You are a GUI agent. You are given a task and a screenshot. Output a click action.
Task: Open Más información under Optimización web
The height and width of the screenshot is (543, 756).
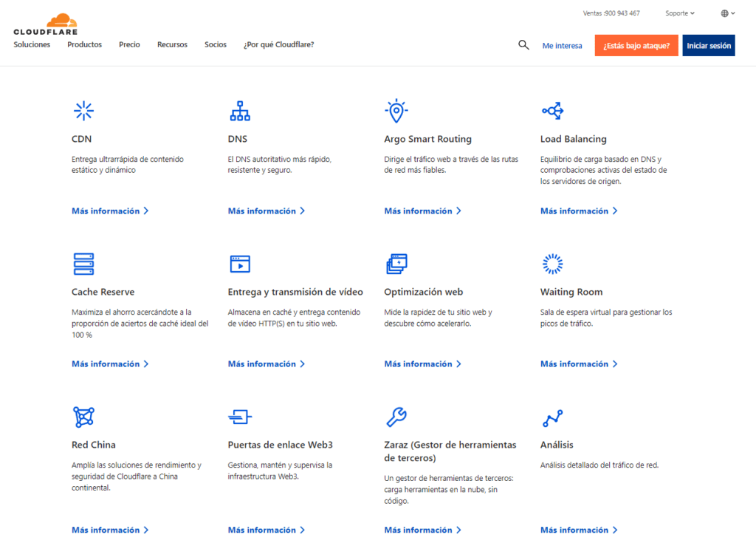(x=422, y=364)
